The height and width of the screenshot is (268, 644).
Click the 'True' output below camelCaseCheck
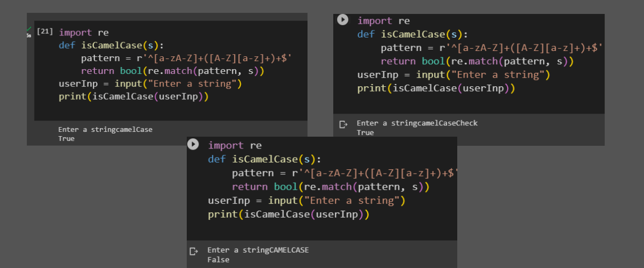(365, 132)
